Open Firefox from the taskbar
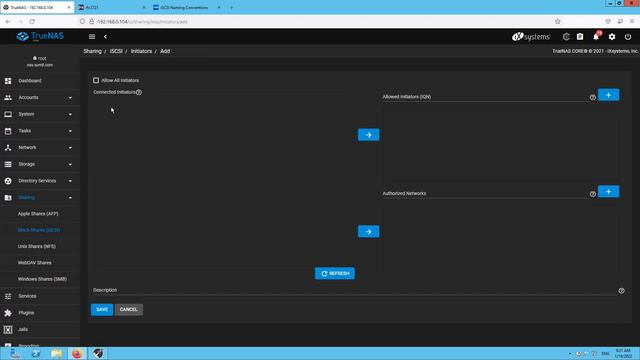The width and height of the screenshot is (640, 360). coord(77,353)
